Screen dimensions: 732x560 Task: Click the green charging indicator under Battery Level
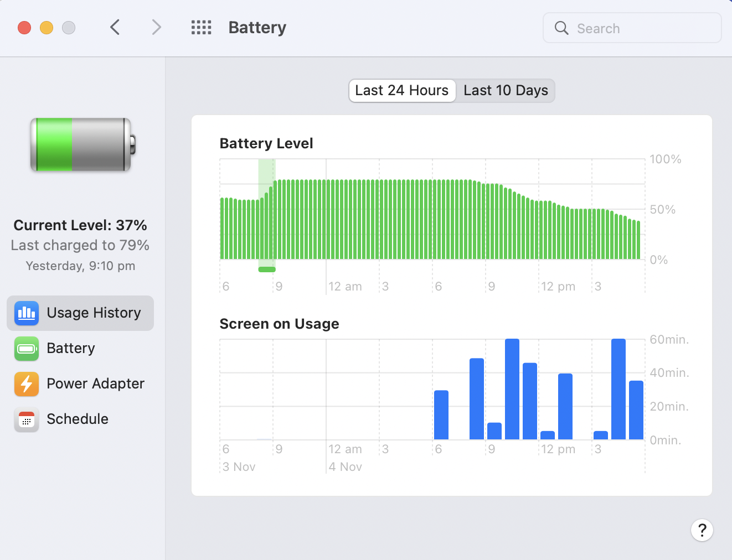267,269
